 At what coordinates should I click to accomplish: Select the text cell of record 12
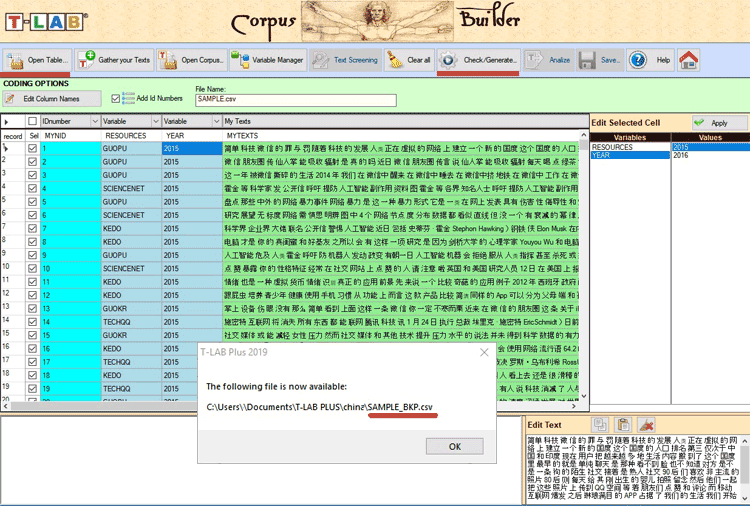click(x=401, y=296)
